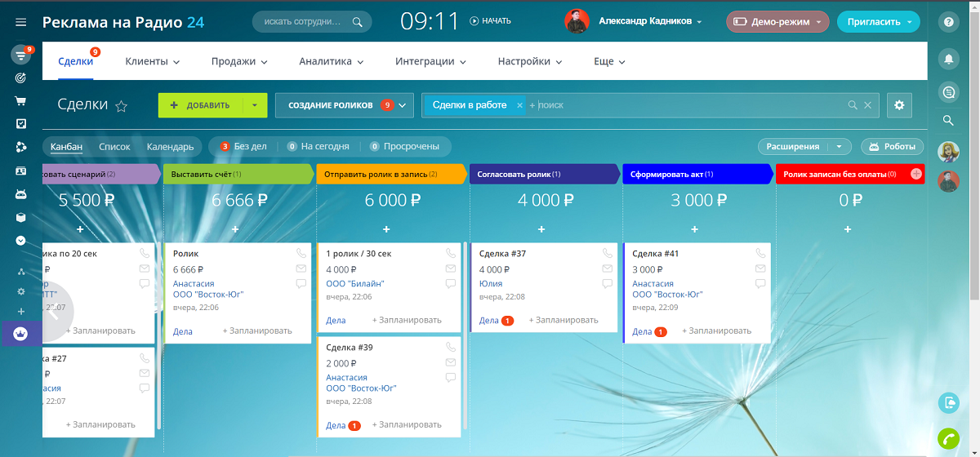980x457 pixels.
Task: Switch to Канбан view
Action: pyautogui.click(x=66, y=147)
